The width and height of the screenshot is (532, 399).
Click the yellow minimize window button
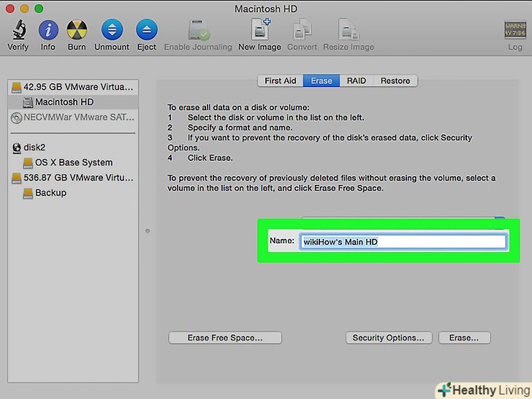(x=24, y=9)
